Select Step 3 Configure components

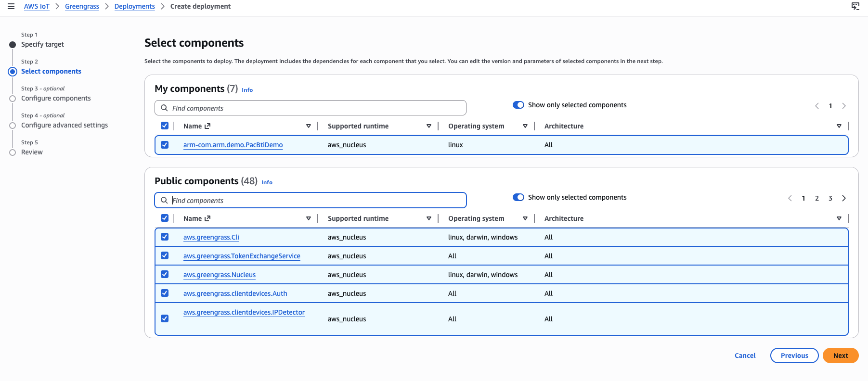click(56, 98)
